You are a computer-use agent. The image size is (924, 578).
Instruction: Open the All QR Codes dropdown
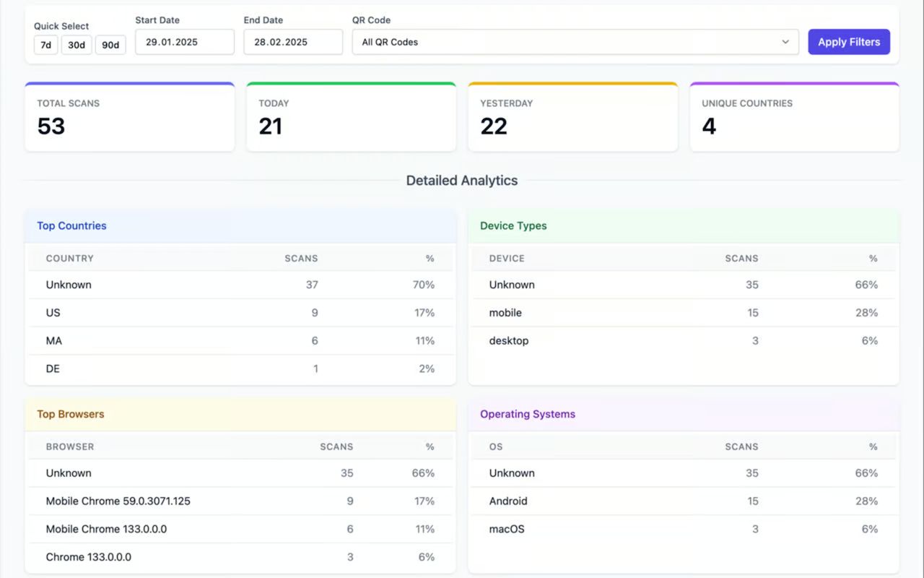coord(575,42)
